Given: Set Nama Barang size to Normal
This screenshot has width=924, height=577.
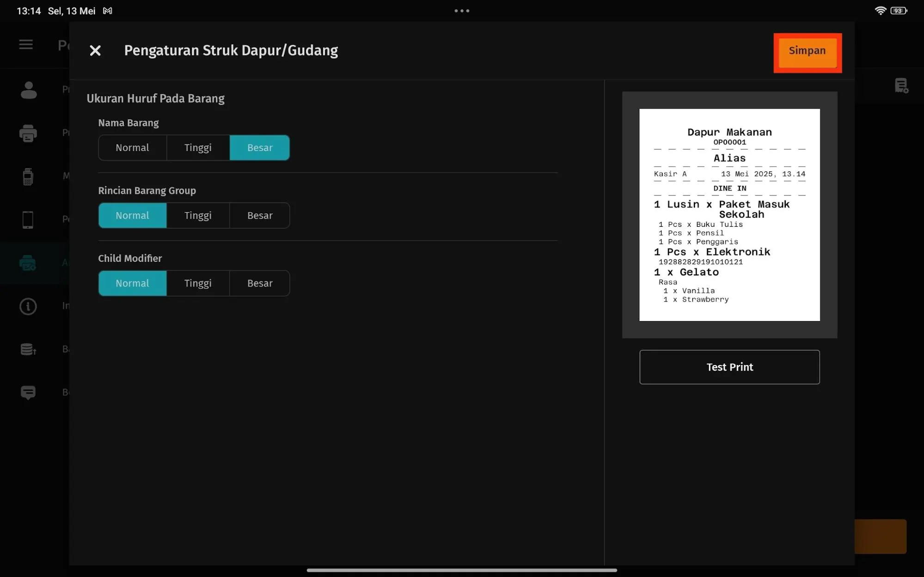Looking at the screenshot, I should pos(132,148).
